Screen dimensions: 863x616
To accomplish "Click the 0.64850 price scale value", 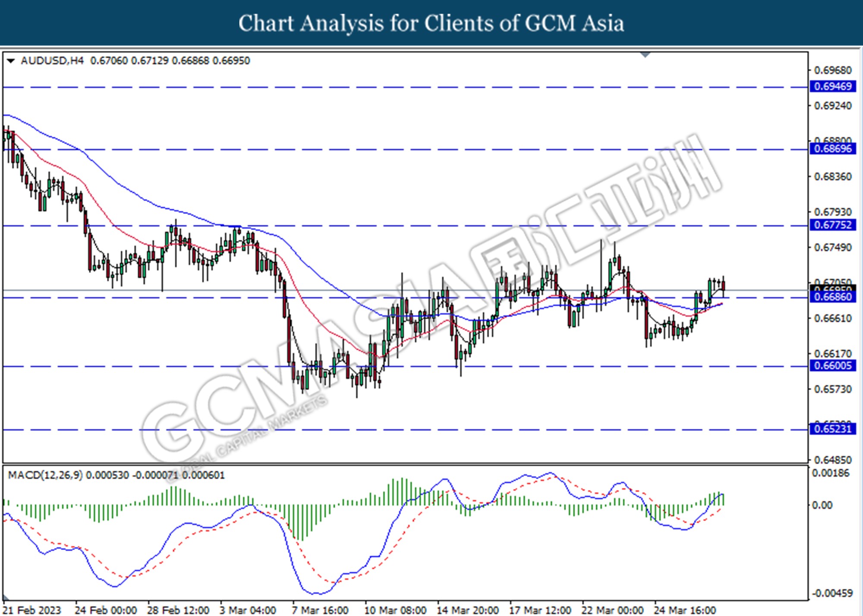I will tap(833, 460).
